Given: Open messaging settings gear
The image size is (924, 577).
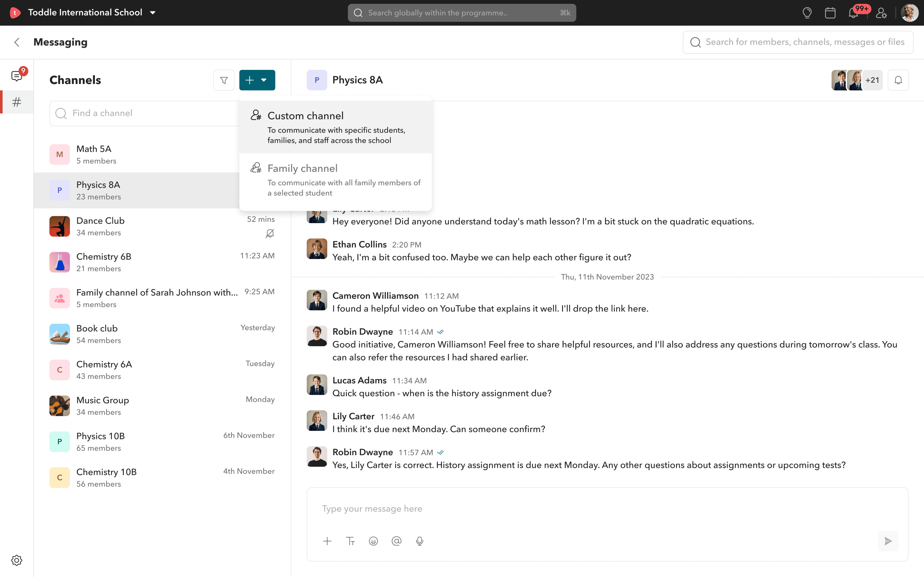Looking at the screenshot, I should [x=17, y=560].
